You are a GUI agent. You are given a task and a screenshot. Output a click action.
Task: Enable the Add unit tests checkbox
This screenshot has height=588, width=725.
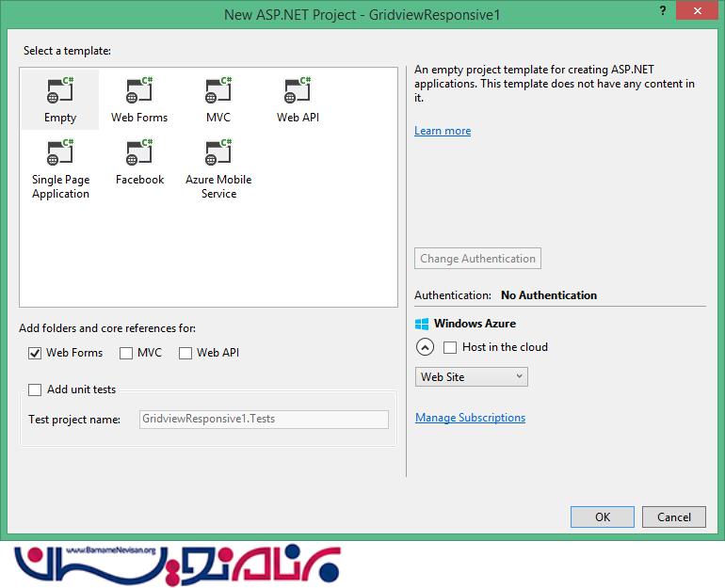pos(36,389)
